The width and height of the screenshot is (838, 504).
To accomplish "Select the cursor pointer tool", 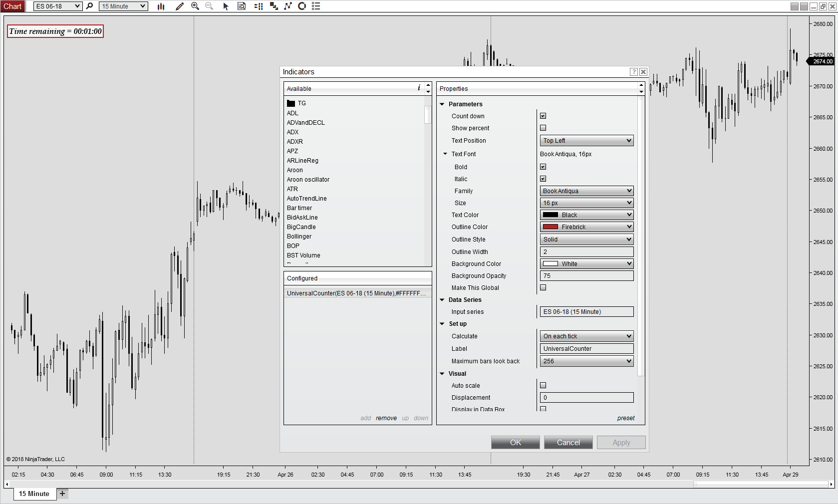I will tap(226, 6).
